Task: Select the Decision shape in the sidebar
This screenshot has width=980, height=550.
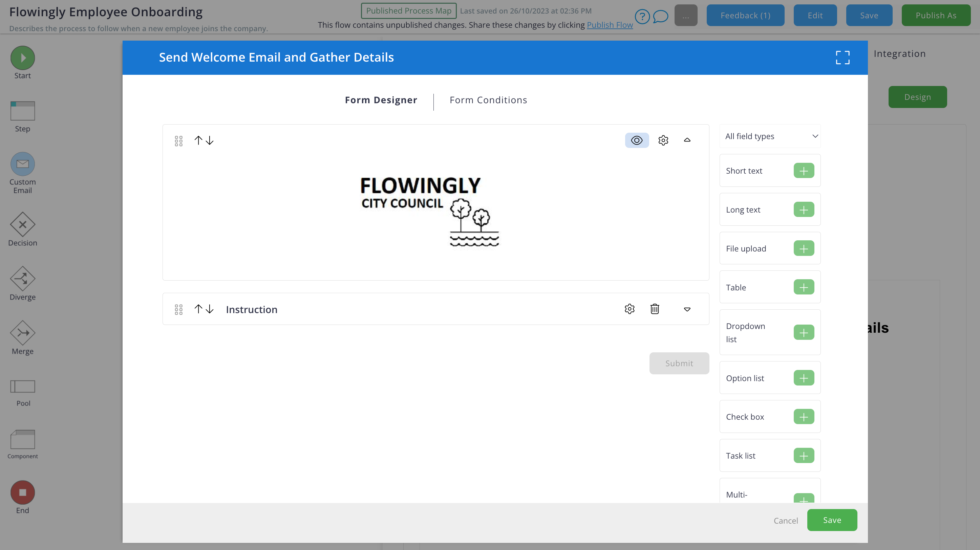Action: tap(22, 228)
